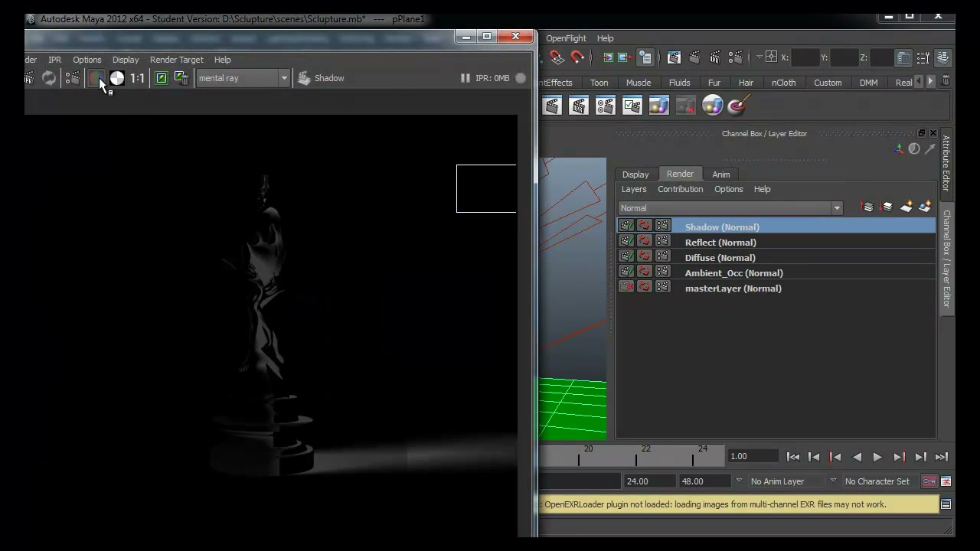980x551 pixels.
Task: Open the mental ray renderer dropdown
Action: click(243, 78)
